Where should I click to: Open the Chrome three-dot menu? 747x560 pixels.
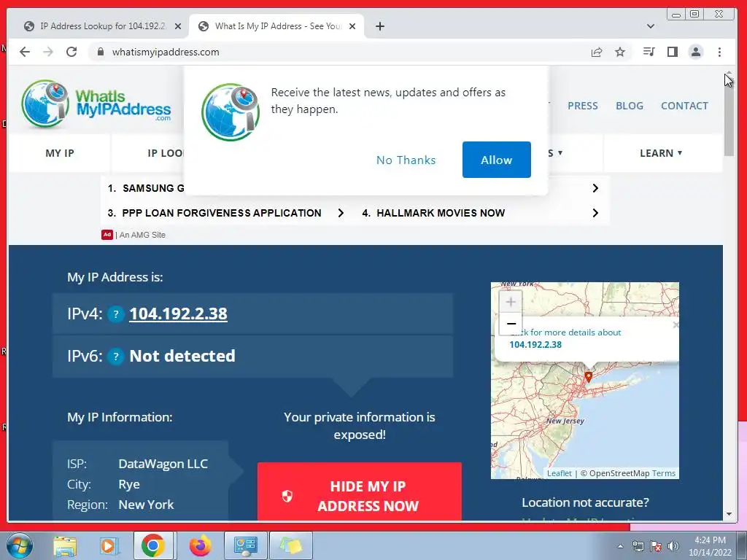click(x=719, y=52)
